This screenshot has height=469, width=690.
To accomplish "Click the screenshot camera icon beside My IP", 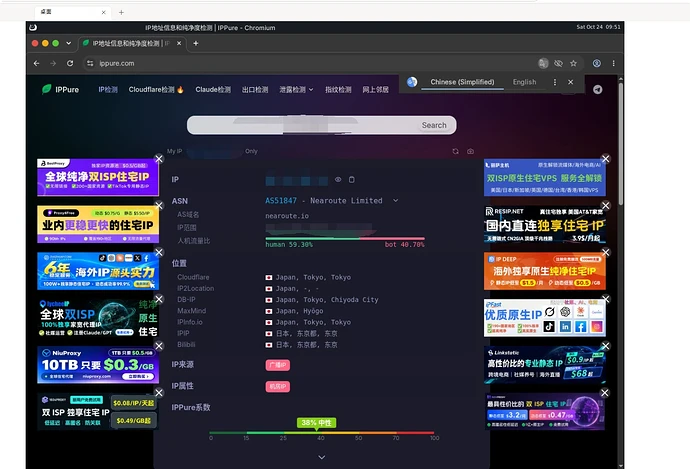I will tap(470, 151).
